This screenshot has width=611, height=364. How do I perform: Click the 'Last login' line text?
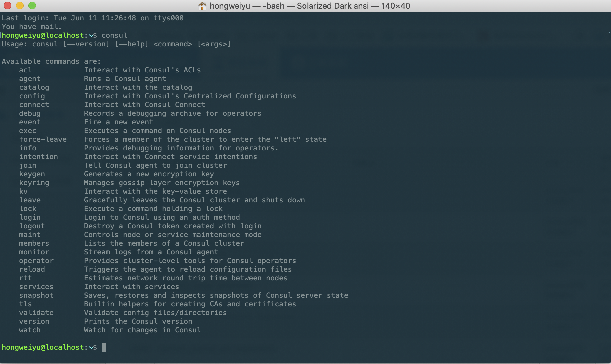[x=93, y=18]
